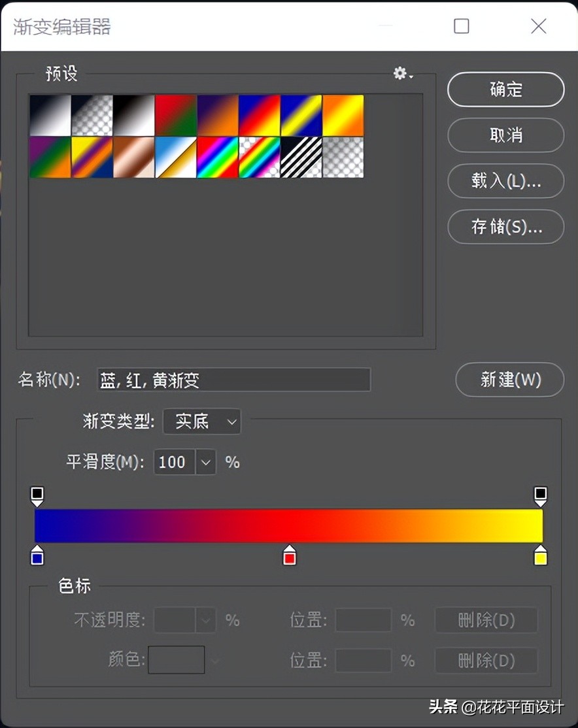Open the gradient presets gear menu
The width and height of the screenshot is (578, 728).
(401, 74)
